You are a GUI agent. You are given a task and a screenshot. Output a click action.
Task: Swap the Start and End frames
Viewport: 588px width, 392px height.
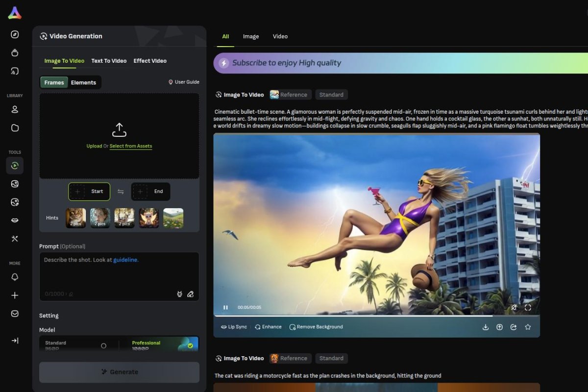[x=120, y=192]
